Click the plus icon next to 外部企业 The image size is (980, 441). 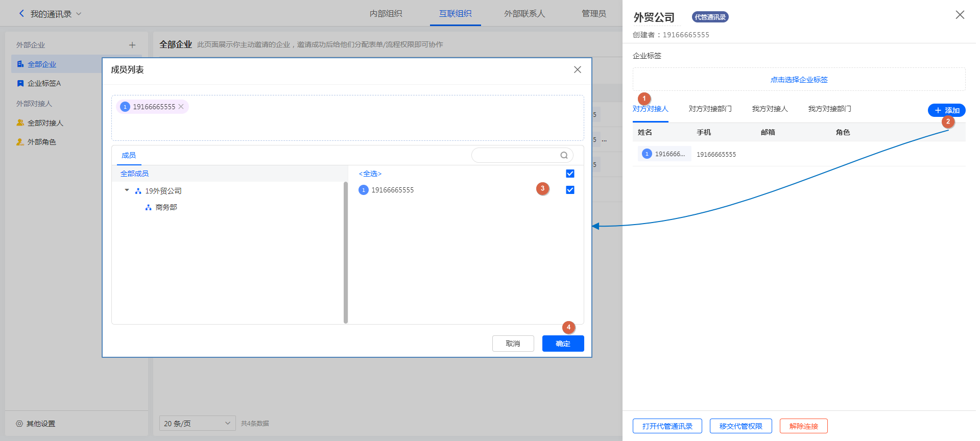pyautogui.click(x=132, y=45)
